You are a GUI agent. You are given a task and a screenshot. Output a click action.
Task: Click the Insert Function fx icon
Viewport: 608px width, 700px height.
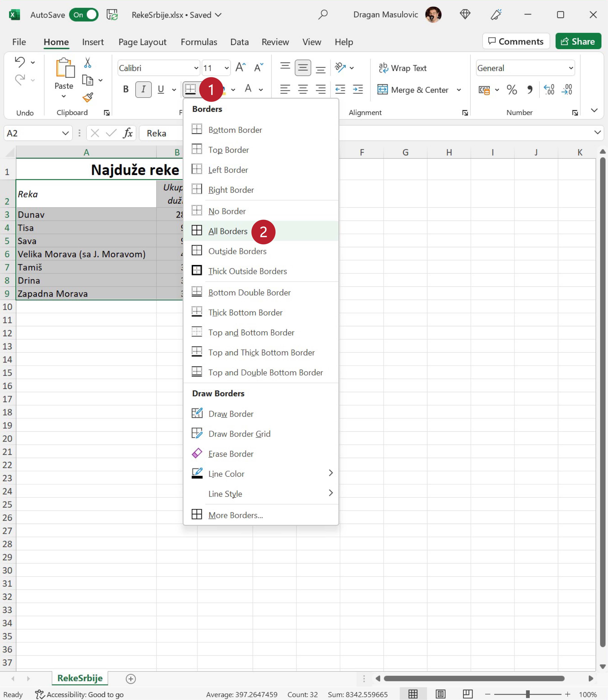pyautogui.click(x=128, y=133)
